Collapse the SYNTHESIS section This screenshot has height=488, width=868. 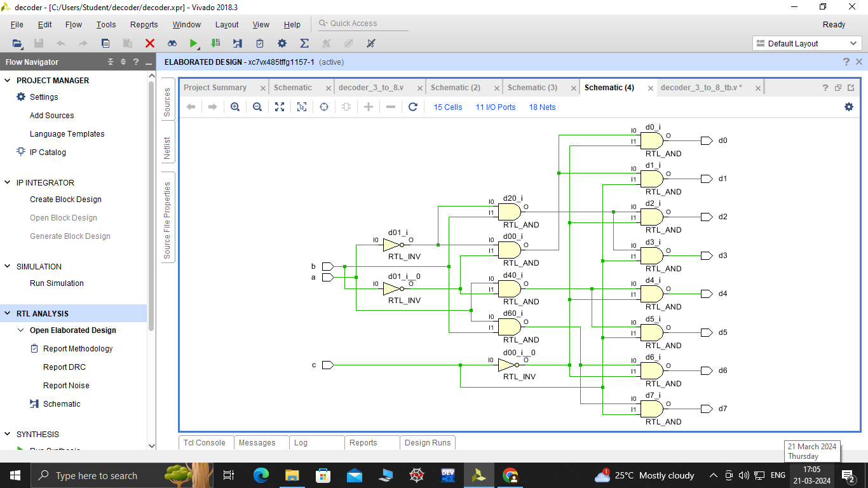(x=8, y=434)
